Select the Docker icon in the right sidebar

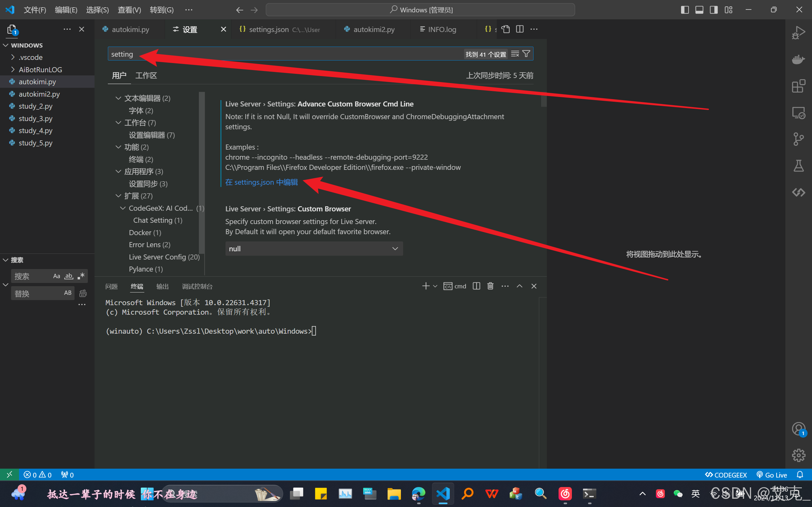[x=799, y=59]
